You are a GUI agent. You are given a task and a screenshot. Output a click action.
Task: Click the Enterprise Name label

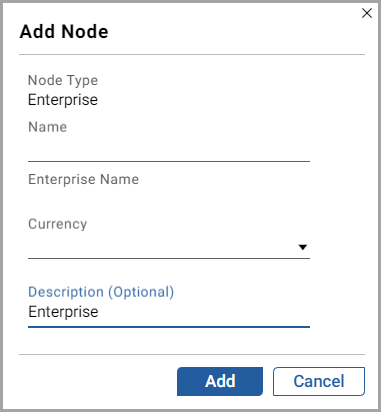pyautogui.click(x=83, y=179)
